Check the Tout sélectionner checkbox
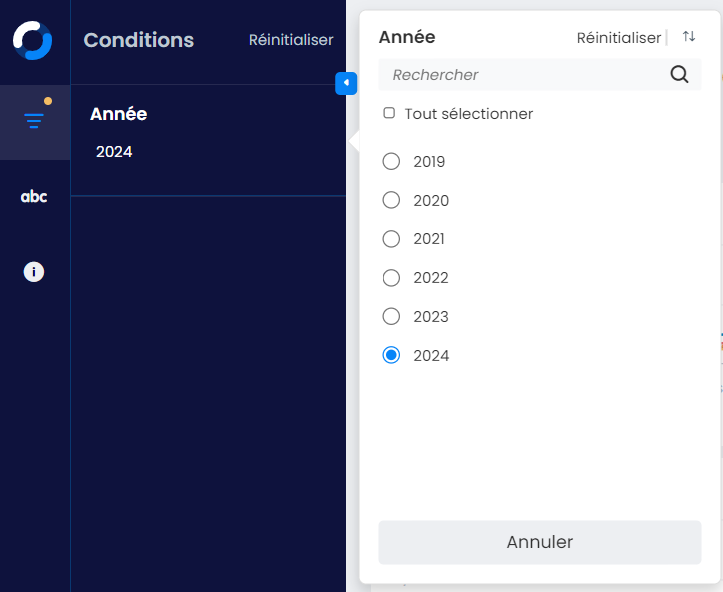The image size is (723, 592). click(x=389, y=113)
